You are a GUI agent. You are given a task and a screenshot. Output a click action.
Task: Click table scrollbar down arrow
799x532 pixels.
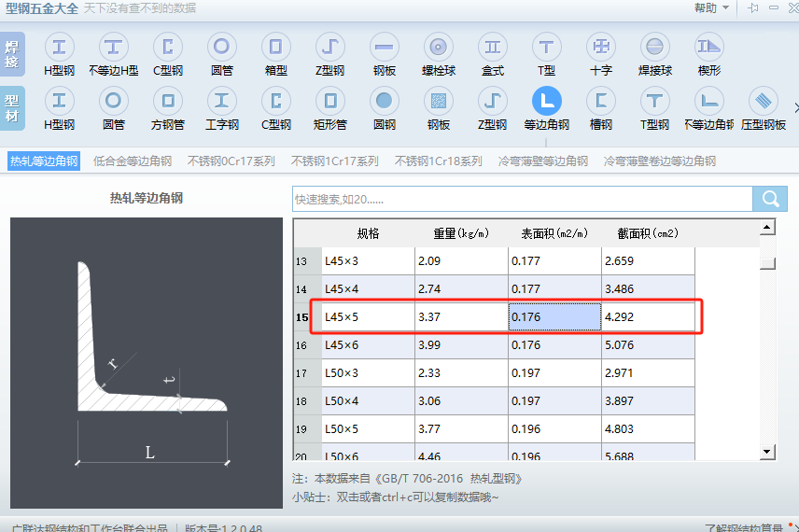point(767,452)
